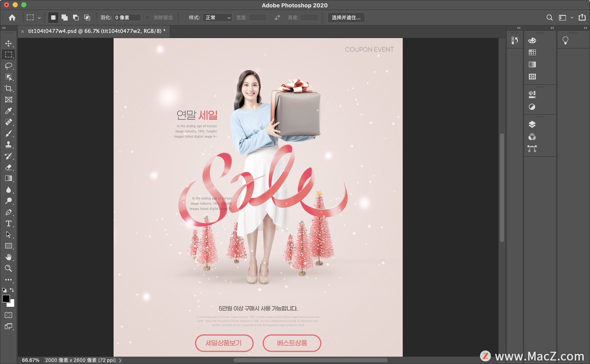590x364 pixels.
Task: Toggle Quick Mask mode
Action: [x=9, y=315]
